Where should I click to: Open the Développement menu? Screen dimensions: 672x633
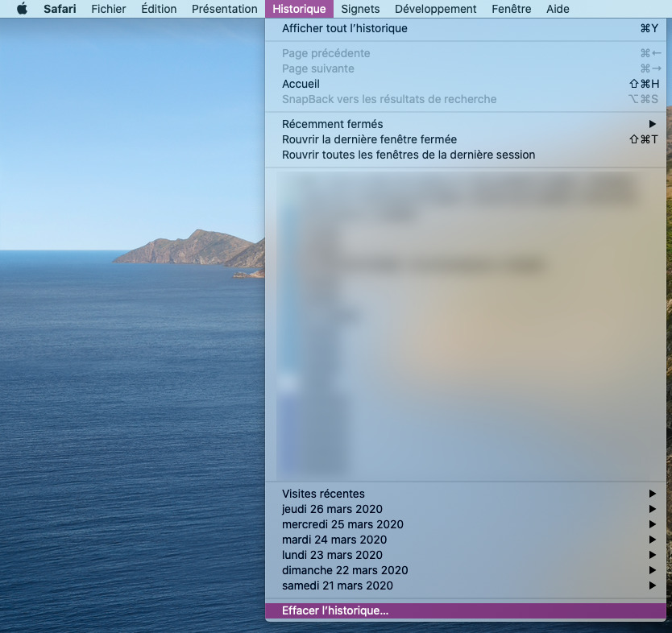[x=436, y=9]
